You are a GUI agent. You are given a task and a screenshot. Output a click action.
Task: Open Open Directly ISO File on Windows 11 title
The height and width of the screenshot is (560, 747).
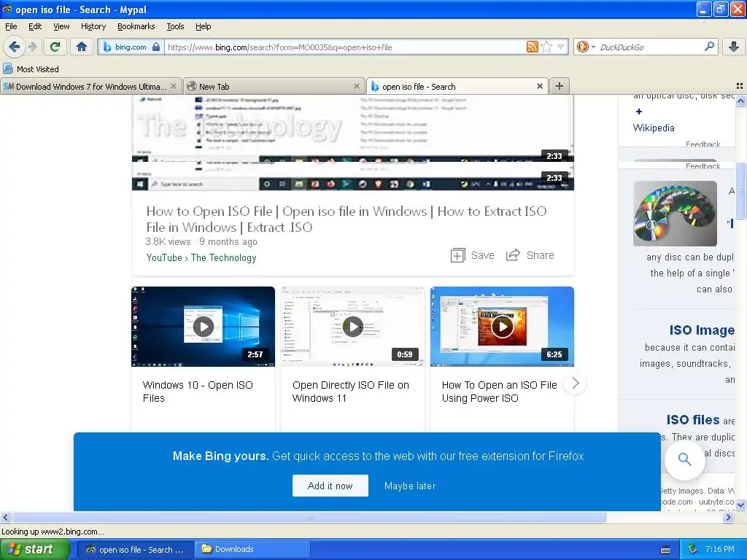coord(351,392)
